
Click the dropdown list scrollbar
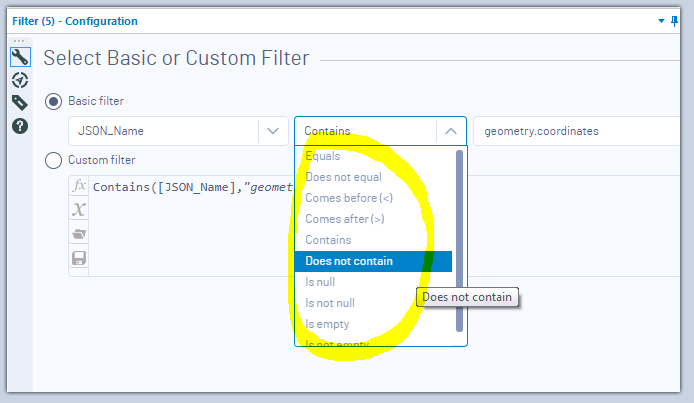pyautogui.click(x=459, y=240)
